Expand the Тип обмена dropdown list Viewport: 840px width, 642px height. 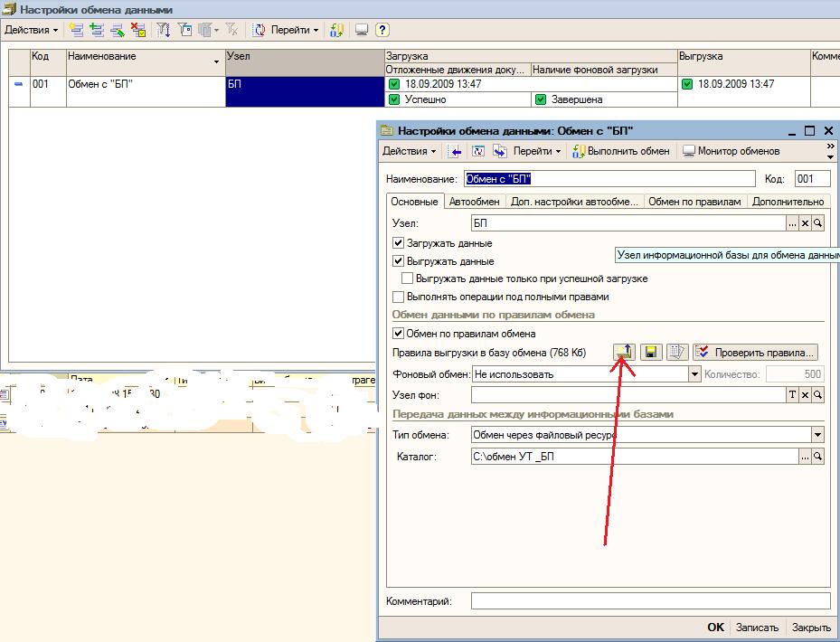[817, 435]
